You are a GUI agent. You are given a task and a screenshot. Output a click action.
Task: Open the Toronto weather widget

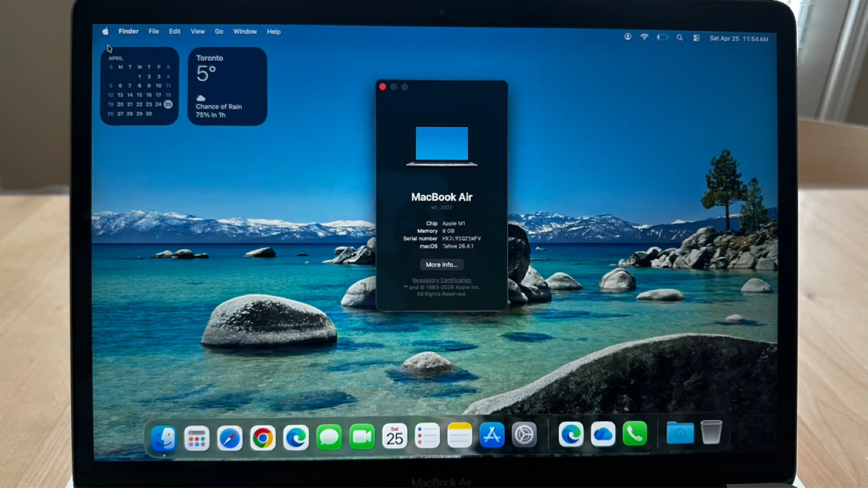227,86
